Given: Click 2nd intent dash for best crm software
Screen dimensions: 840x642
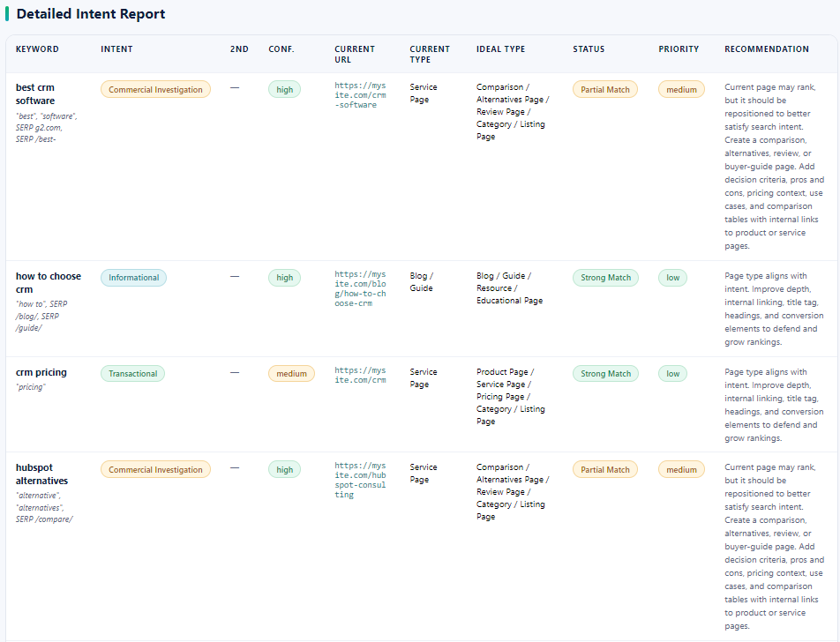Looking at the screenshot, I should coord(235,88).
